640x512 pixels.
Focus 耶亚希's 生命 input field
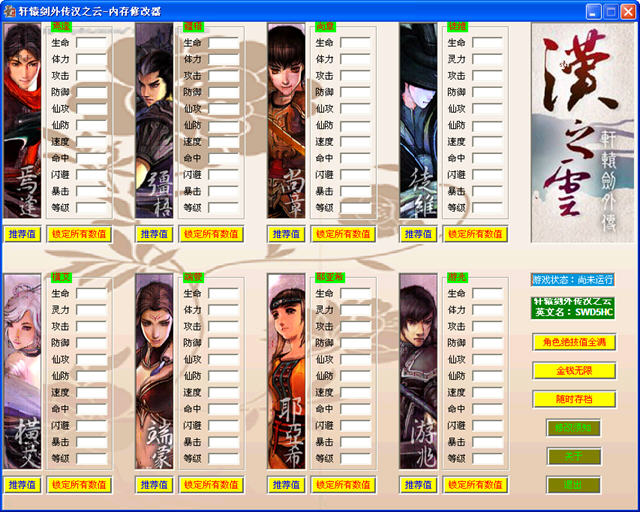356,294
